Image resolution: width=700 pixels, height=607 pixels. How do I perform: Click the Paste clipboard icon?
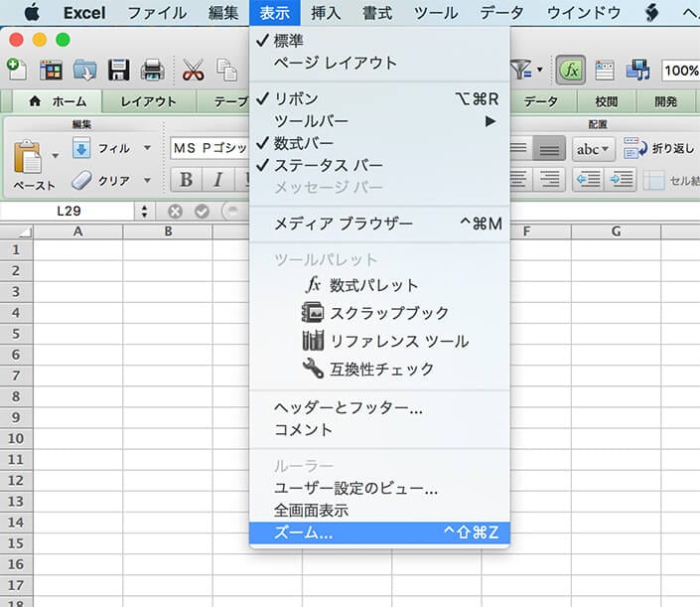(28, 156)
